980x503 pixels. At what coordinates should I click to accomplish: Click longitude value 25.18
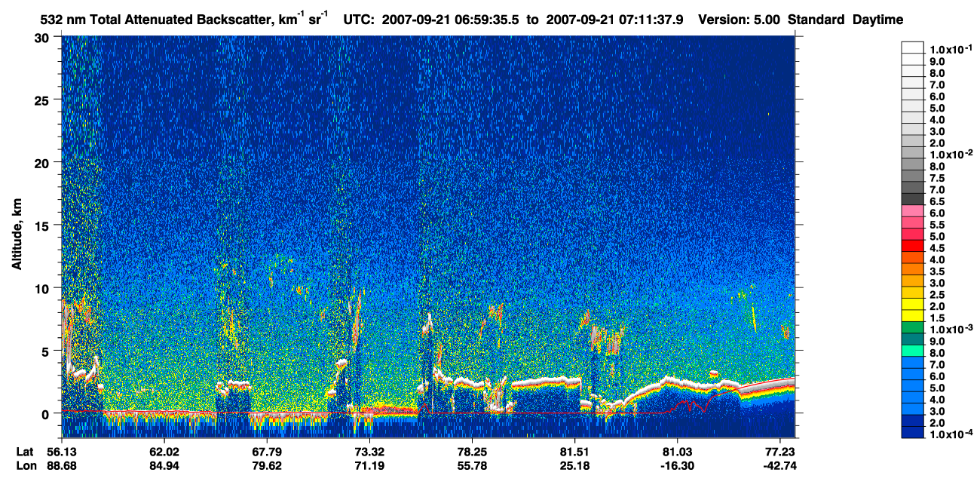[x=574, y=465]
